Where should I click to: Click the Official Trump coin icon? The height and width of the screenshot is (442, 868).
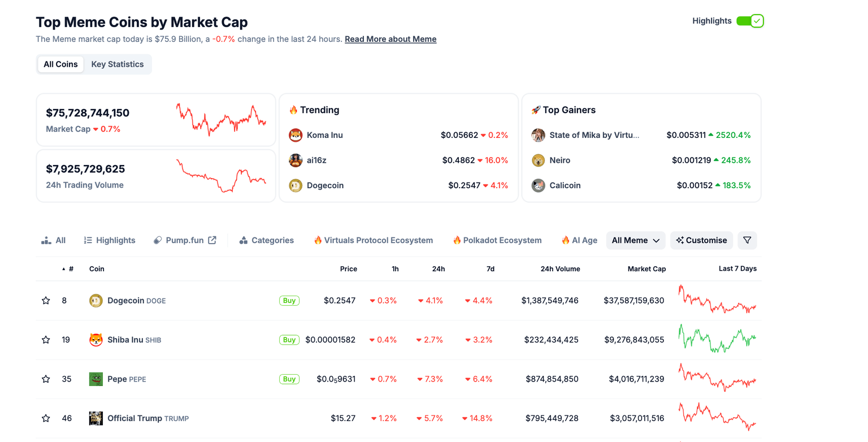[96, 418]
